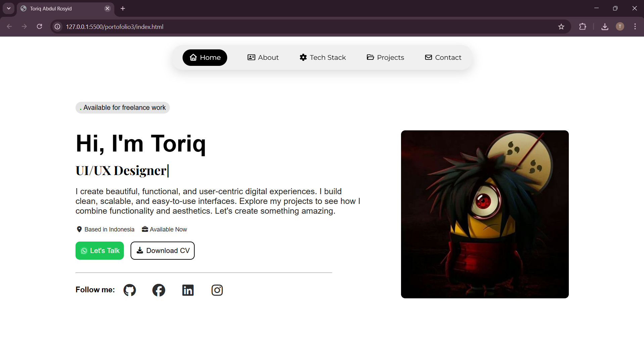The height and width of the screenshot is (341, 644).
Task: Click the site information icon in address bar
Action: [57, 27]
